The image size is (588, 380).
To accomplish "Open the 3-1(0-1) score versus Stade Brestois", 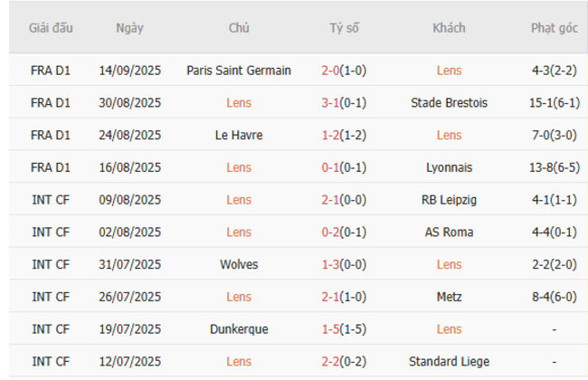I will pyautogui.click(x=344, y=103).
